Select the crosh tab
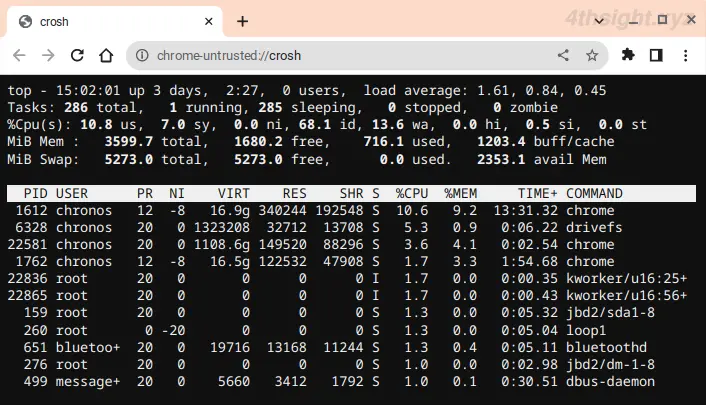The height and width of the screenshot is (405, 706). pos(114,22)
